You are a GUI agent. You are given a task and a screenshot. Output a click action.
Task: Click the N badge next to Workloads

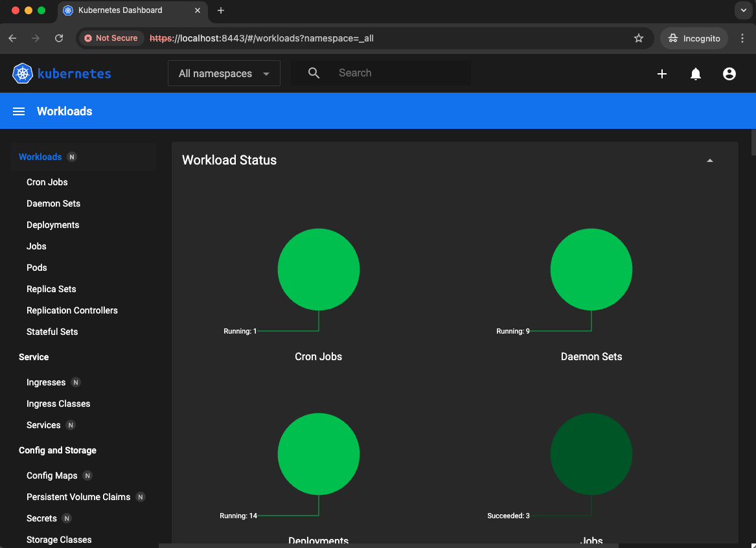coord(72,157)
